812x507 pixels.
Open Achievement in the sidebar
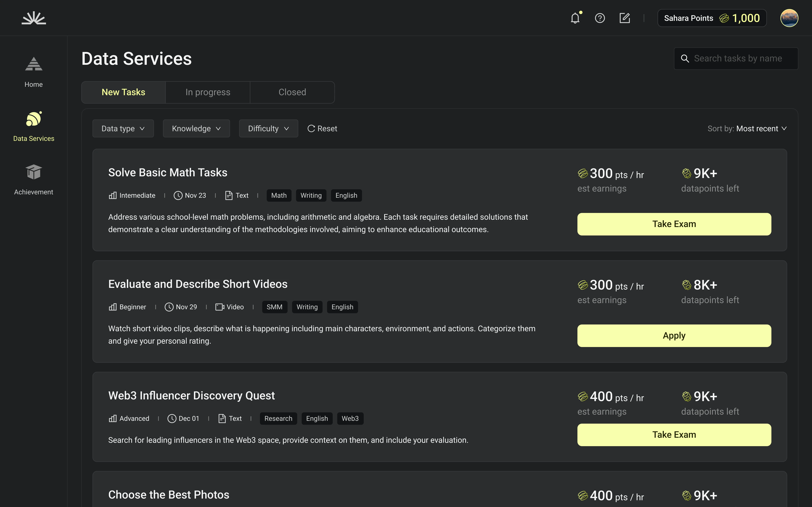(34, 179)
